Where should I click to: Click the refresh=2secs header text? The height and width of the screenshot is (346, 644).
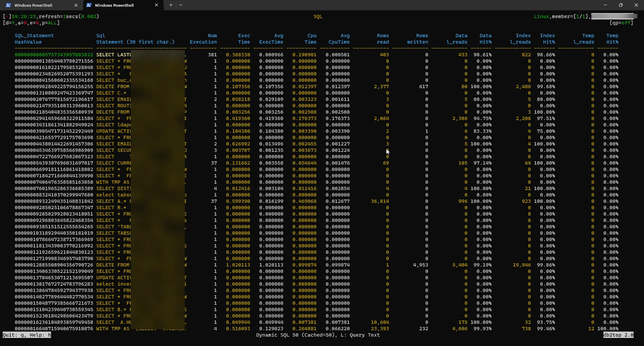pyautogui.click(x=69, y=16)
